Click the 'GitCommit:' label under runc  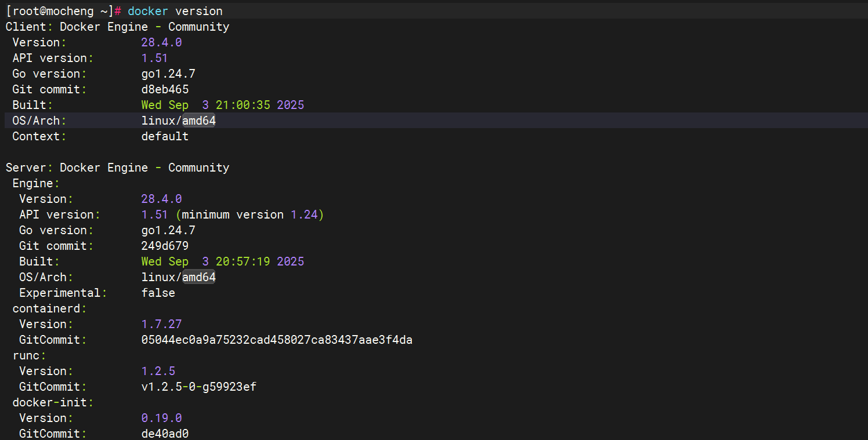tap(53, 387)
